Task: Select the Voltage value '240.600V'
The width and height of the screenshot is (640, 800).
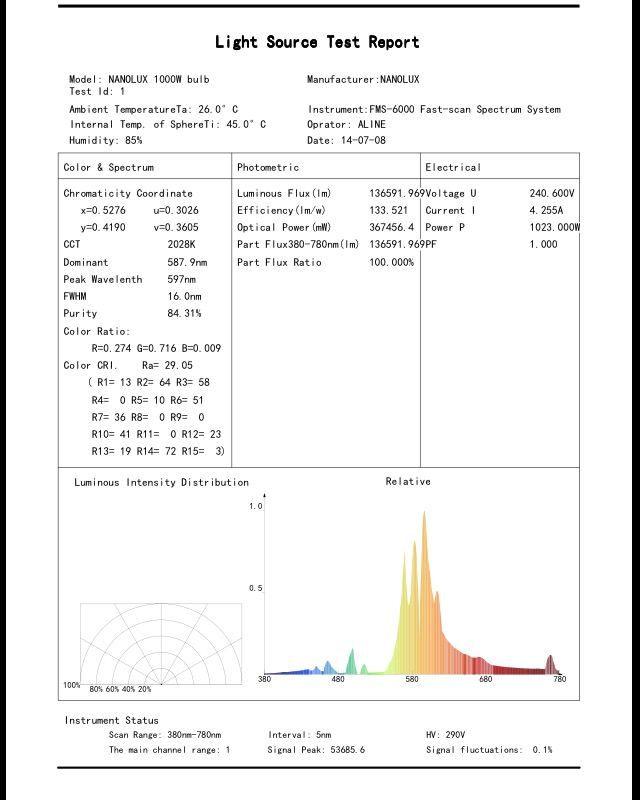Action: click(552, 193)
